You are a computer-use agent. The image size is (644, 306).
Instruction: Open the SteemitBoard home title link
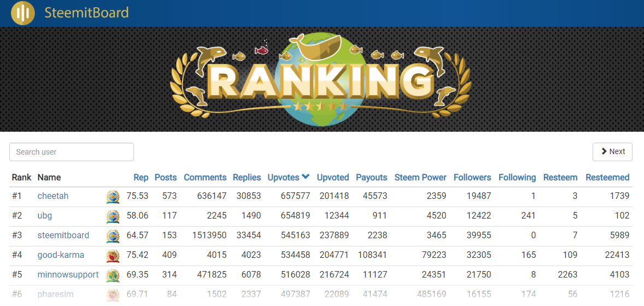tap(87, 13)
